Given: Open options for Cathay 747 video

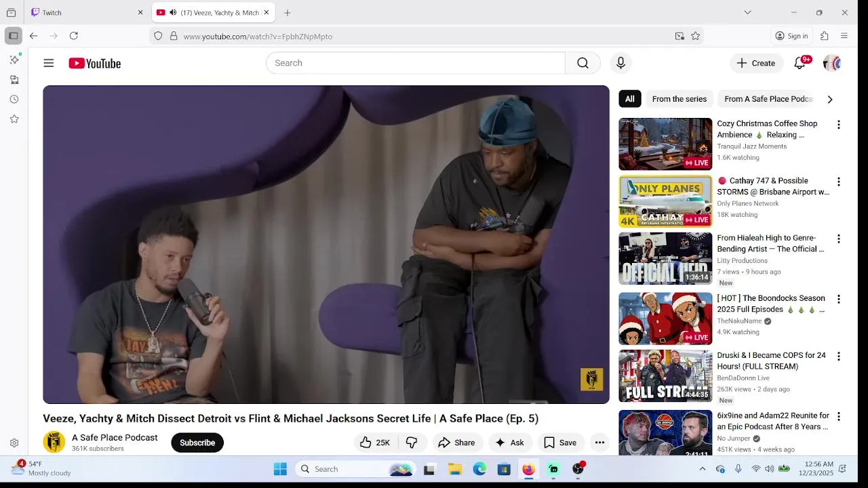Looking at the screenshot, I should (839, 182).
